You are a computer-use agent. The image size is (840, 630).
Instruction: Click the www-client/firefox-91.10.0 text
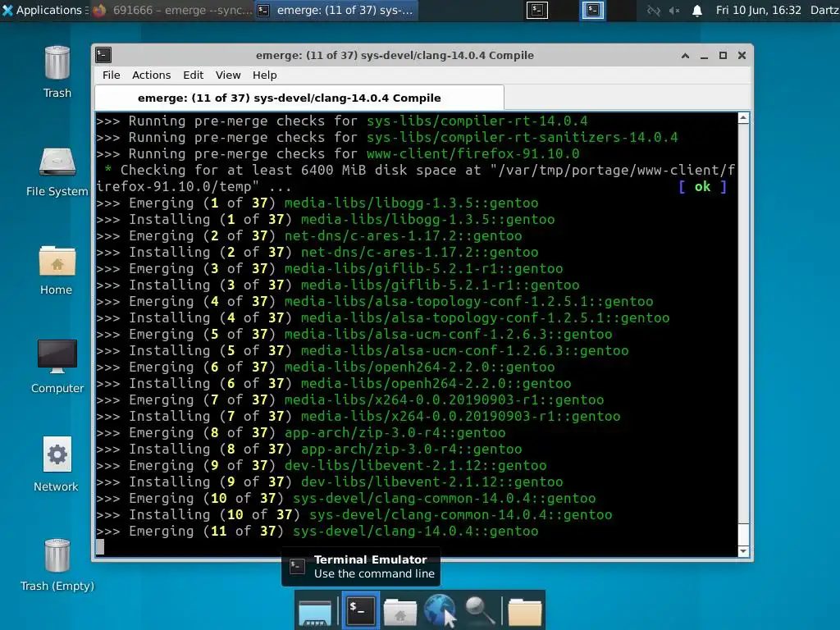coord(472,153)
